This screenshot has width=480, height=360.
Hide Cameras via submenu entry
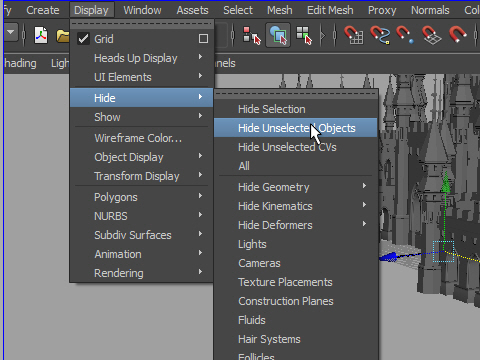tap(296, 263)
